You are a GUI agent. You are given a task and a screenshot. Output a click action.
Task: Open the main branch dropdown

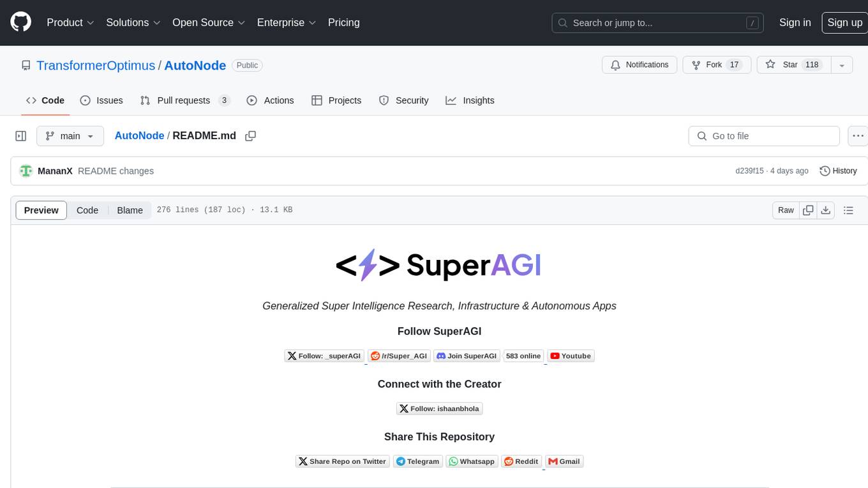(x=70, y=136)
